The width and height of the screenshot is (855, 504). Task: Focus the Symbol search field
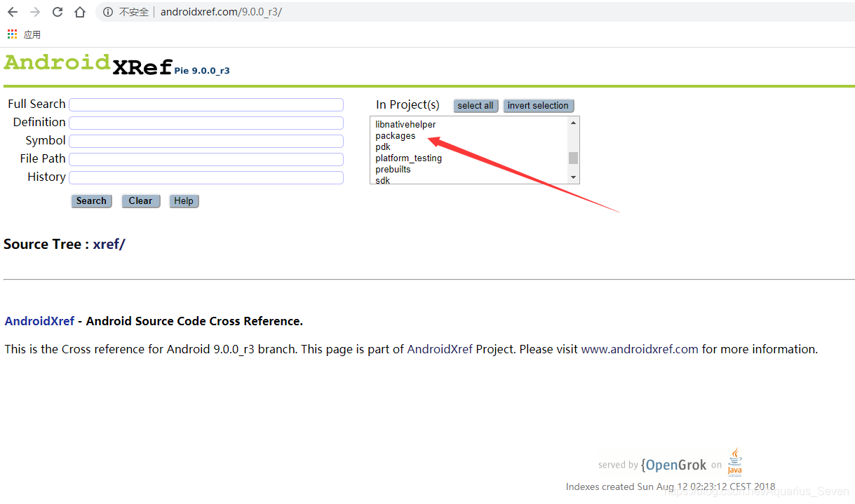coord(206,141)
